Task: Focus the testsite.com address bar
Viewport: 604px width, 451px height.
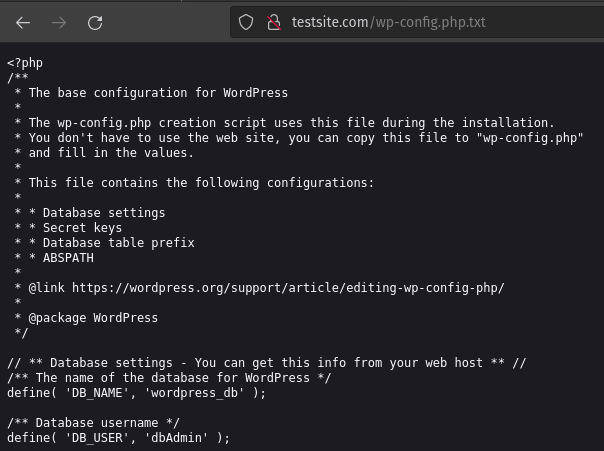Action: click(x=400, y=22)
